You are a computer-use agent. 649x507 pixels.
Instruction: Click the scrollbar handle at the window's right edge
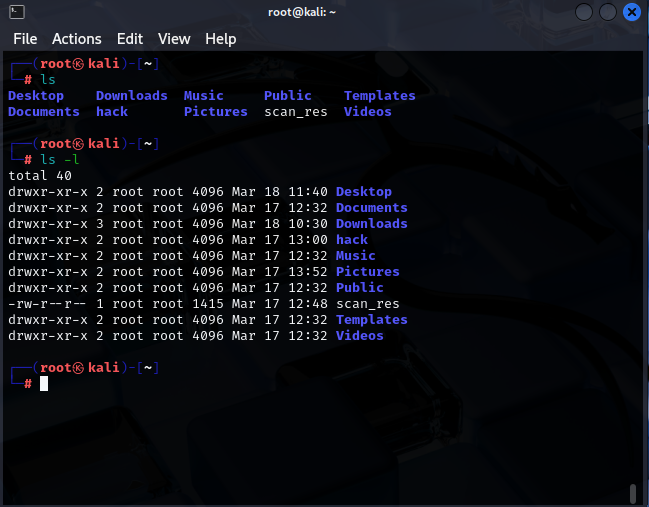click(x=632, y=493)
